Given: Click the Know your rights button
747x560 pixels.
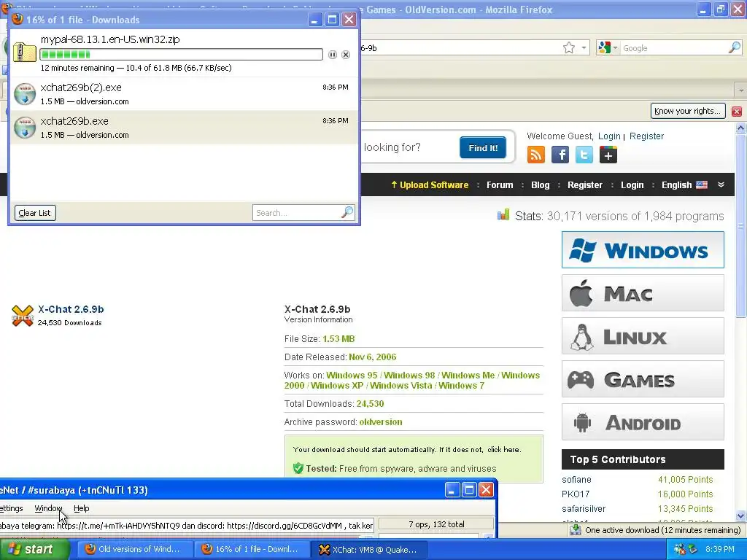Looking at the screenshot, I should click(688, 111).
